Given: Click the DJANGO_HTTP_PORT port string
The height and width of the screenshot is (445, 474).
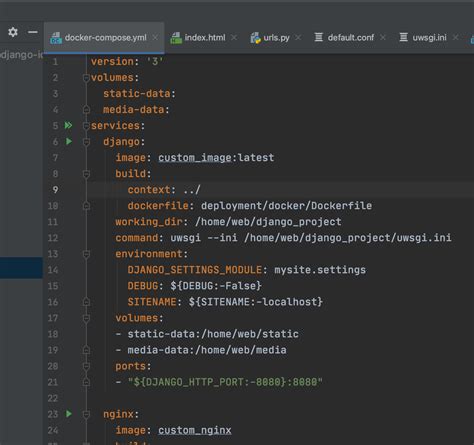Looking at the screenshot, I should (225, 382).
